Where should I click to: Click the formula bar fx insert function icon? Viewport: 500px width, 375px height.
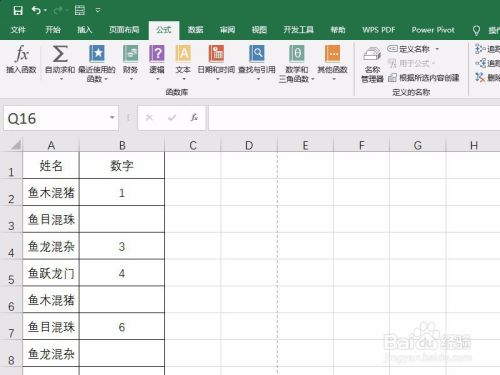(194, 118)
